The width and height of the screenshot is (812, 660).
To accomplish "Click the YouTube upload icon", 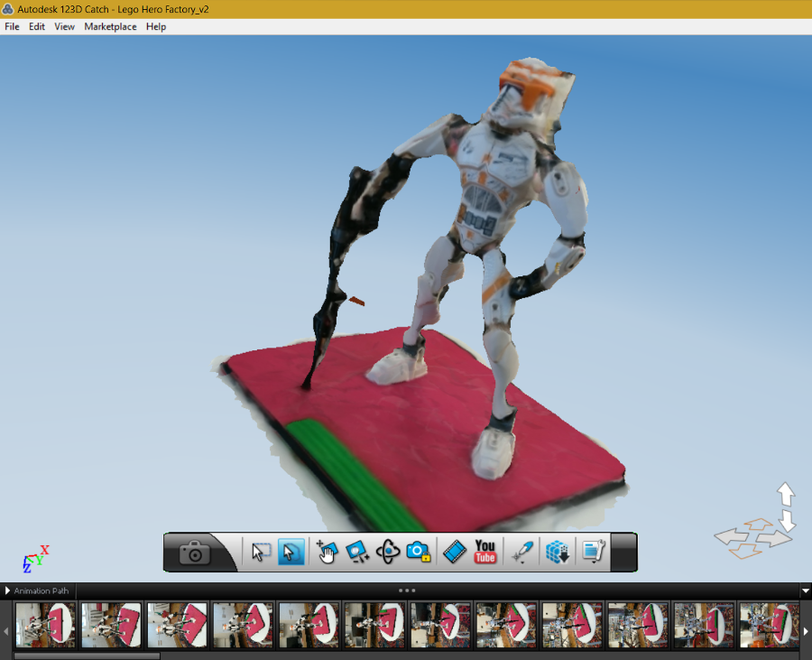I will 485,552.
